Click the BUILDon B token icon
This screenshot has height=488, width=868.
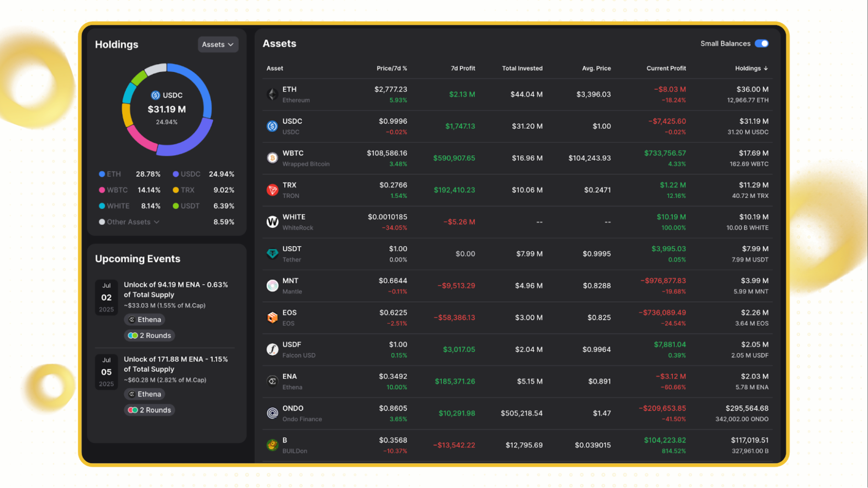(x=272, y=445)
